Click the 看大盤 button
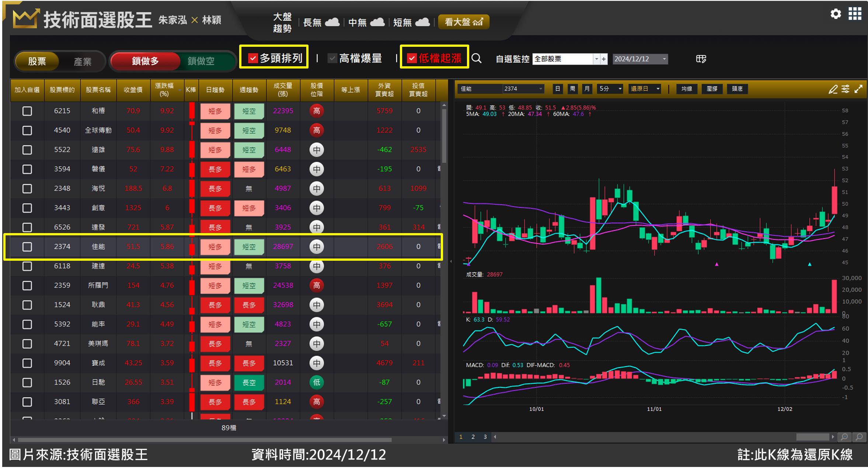Viewport: 868px width, 471px height. [x=464, y=22]
